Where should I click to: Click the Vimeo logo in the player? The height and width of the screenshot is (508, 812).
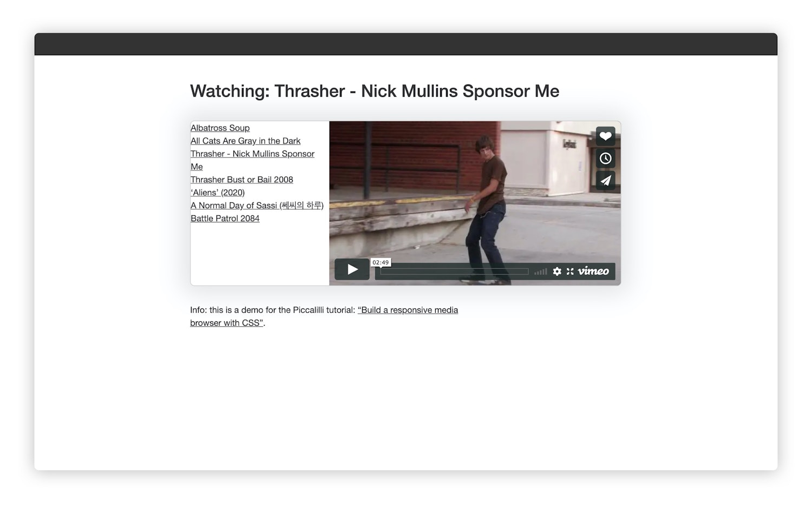[593, 271]
